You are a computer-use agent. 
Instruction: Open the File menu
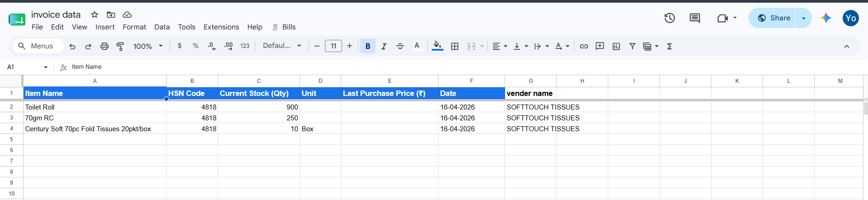(37, 27)
